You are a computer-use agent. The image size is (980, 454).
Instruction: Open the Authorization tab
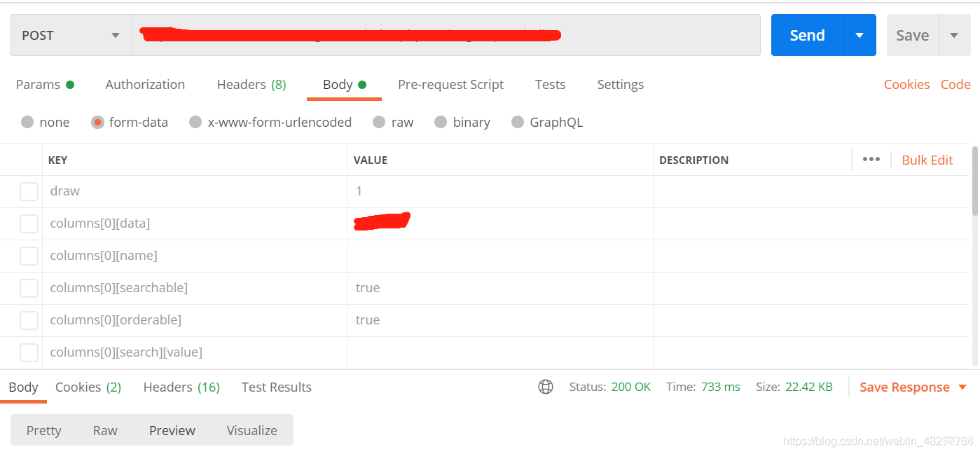(x=145, y=85)
